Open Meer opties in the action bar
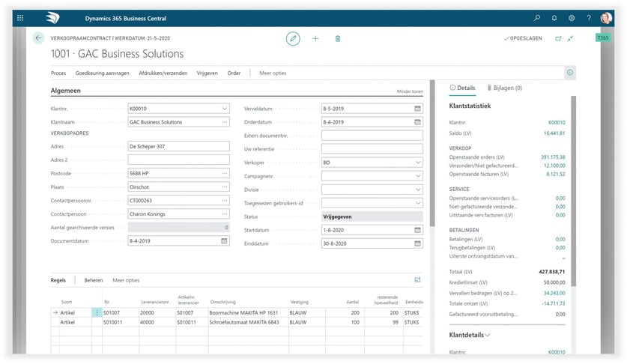627x364 pixels. pyautogui.click(x=273, y=73)
